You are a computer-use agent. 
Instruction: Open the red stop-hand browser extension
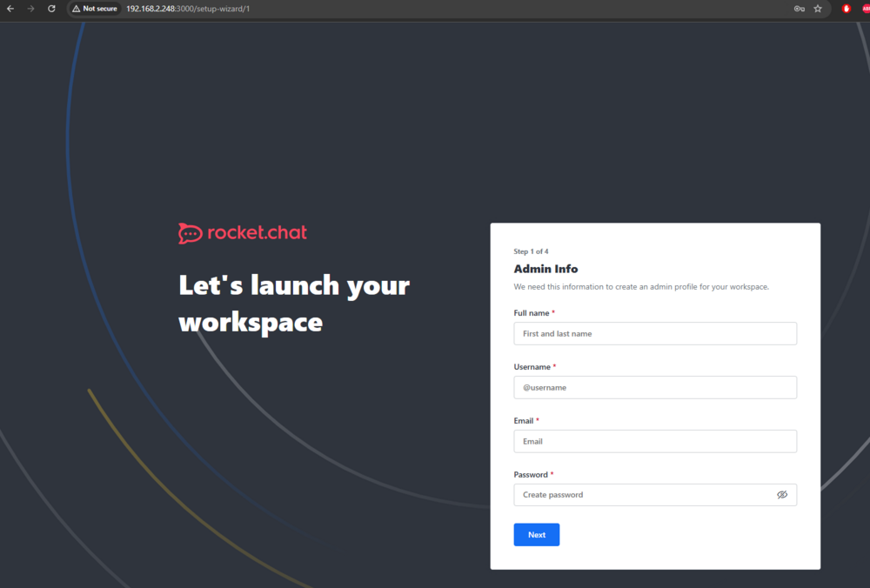tap(847, 9)
